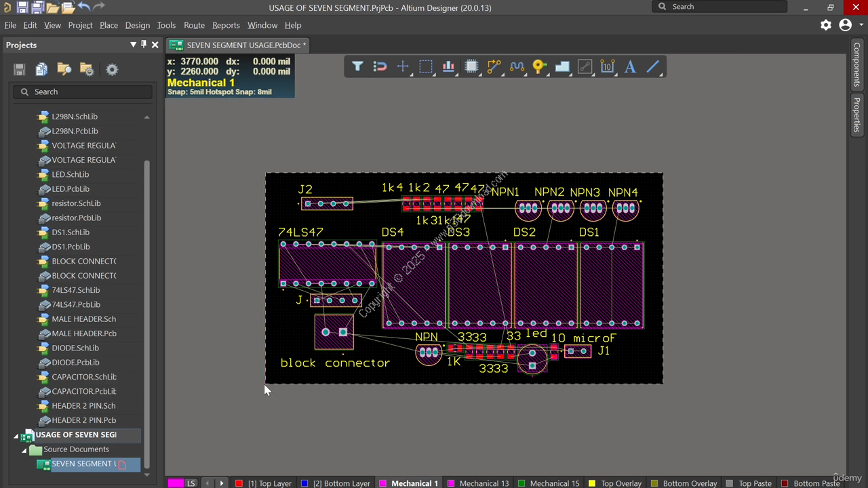Click the 74LS47 component on the PCB
868x488 pixels.
(x=328, y=264)
